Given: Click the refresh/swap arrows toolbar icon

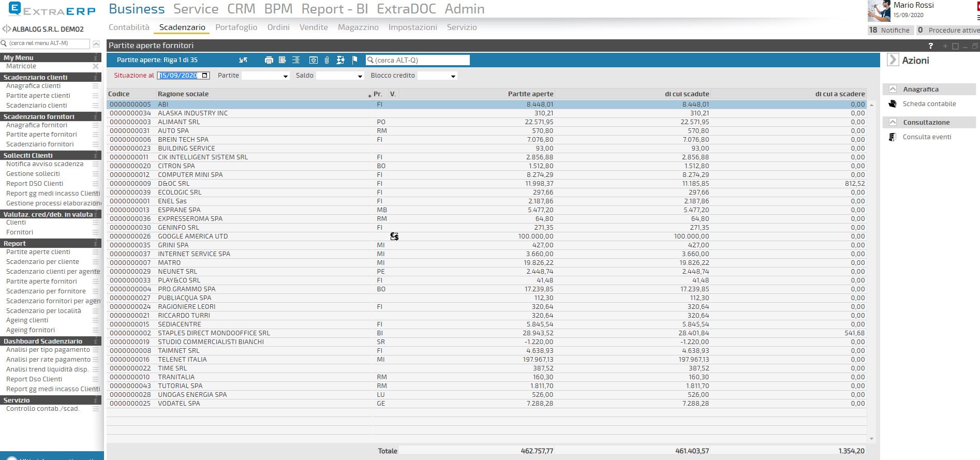Looking at the screenshot, I should coord(243,60).
